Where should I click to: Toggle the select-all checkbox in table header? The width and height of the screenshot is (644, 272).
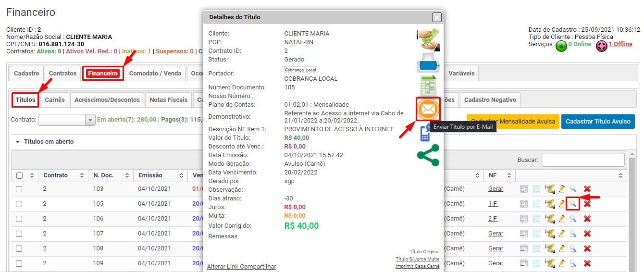[19, 175]
